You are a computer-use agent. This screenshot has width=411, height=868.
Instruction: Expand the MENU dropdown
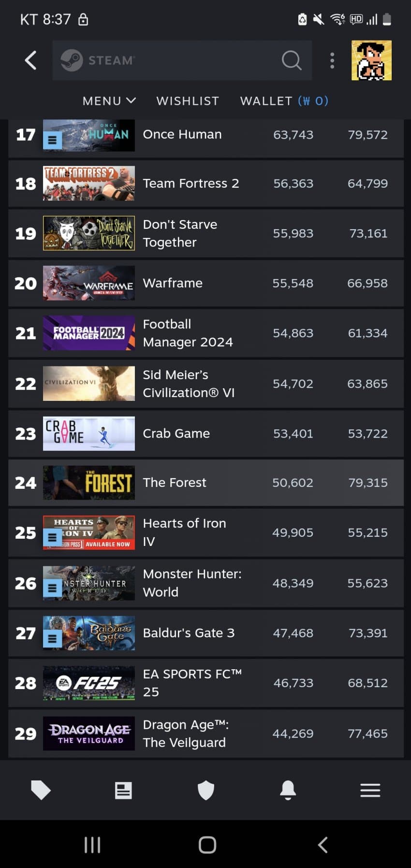(x=109, y=101)
